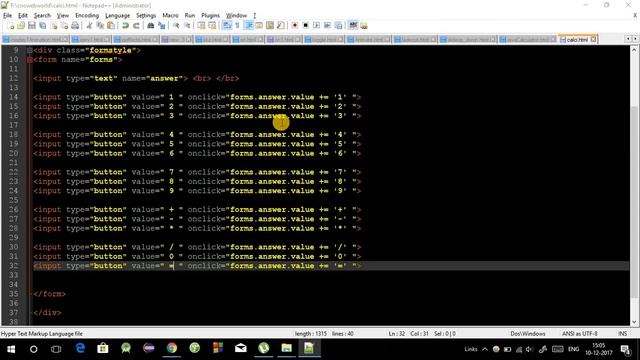The height and width of the screenshot is (360, 640).
Task: Click the Close document toolbar icon
Action: [53, 26]
